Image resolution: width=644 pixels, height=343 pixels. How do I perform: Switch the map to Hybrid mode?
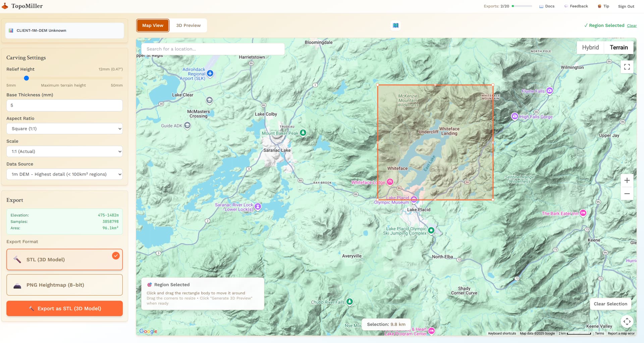pyautogui.click(x=590, y=48)
